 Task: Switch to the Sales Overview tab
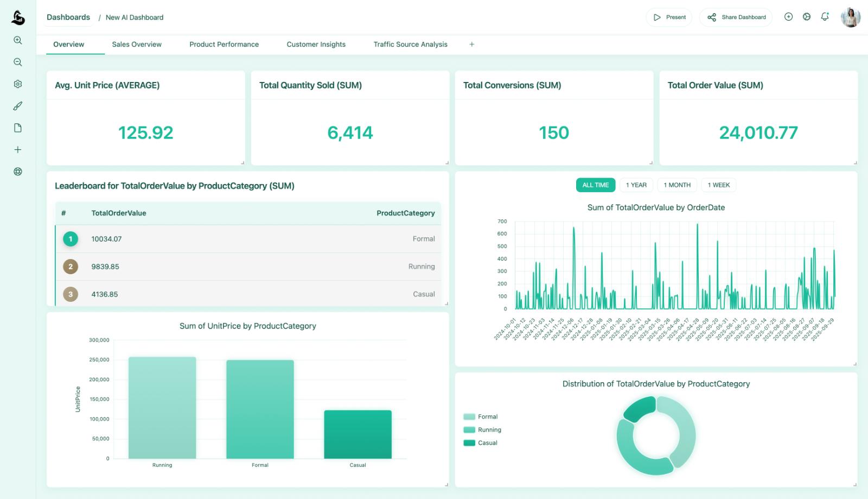tap(137, 45)
